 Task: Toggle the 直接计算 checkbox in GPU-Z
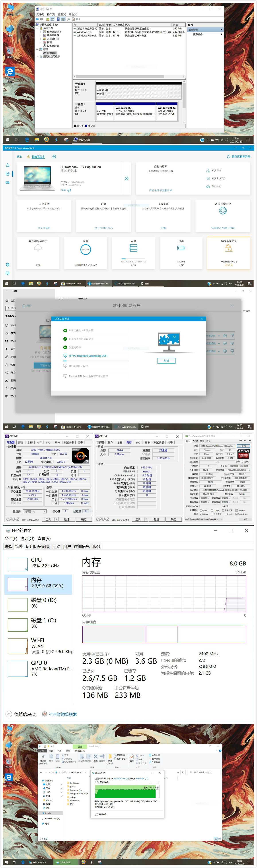pos(223,511)
